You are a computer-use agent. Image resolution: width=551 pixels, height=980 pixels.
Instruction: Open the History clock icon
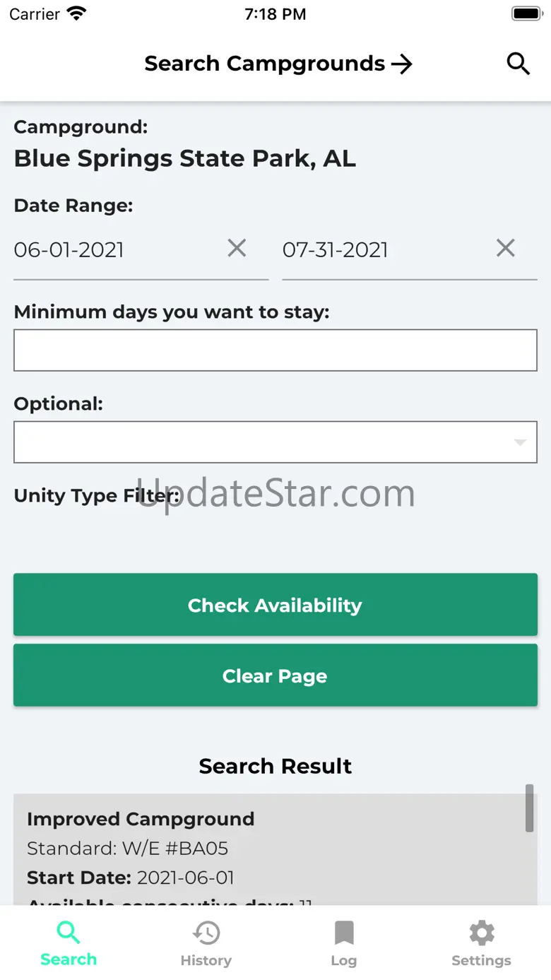coord(206,933)
